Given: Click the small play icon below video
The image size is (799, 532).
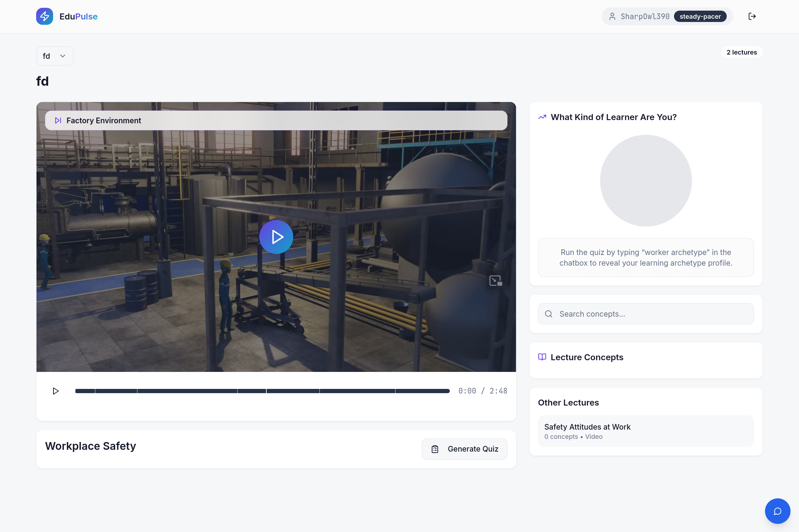Looking at the screenshot, I should [56, 391].
